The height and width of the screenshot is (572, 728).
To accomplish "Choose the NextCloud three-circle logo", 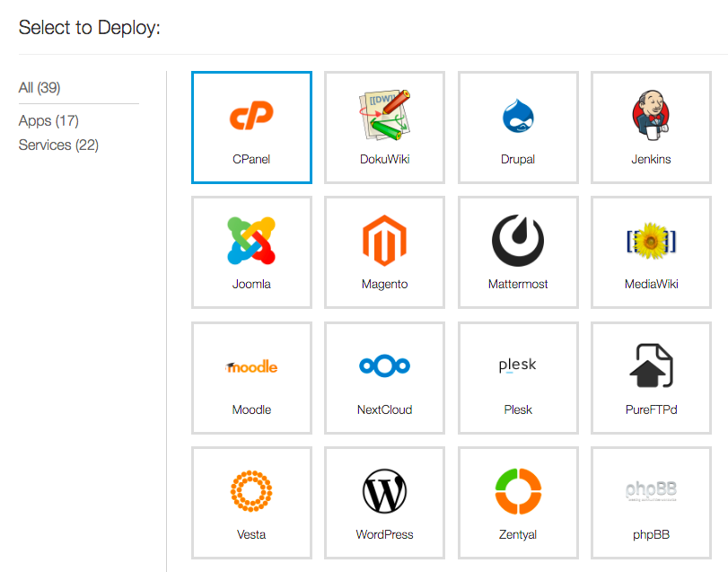I will (384, 365).
